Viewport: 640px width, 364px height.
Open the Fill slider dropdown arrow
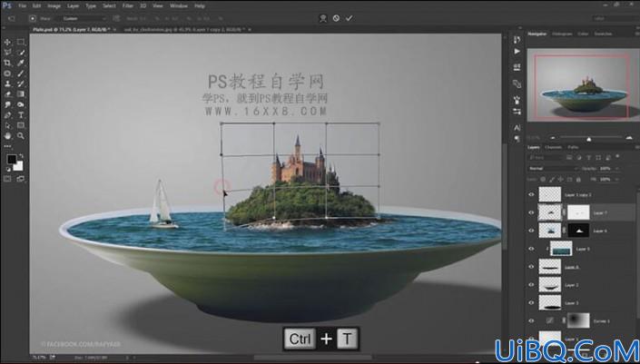(616, 179)
